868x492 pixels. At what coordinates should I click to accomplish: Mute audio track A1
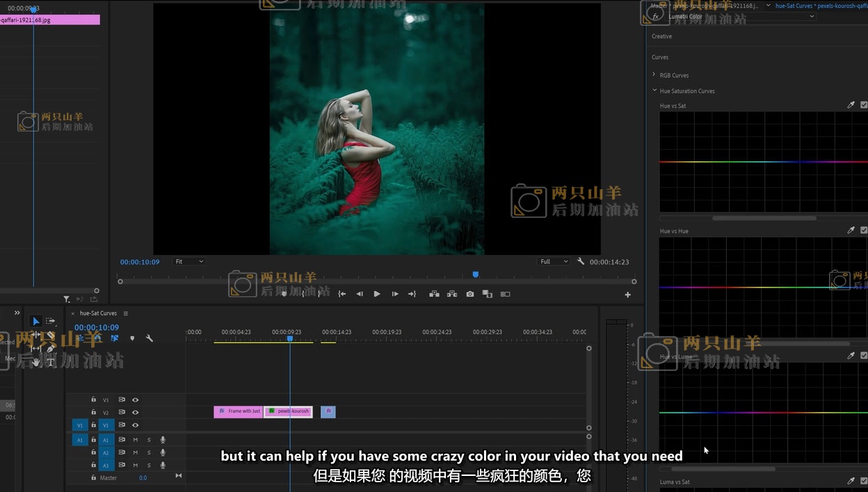click(135, 440)
